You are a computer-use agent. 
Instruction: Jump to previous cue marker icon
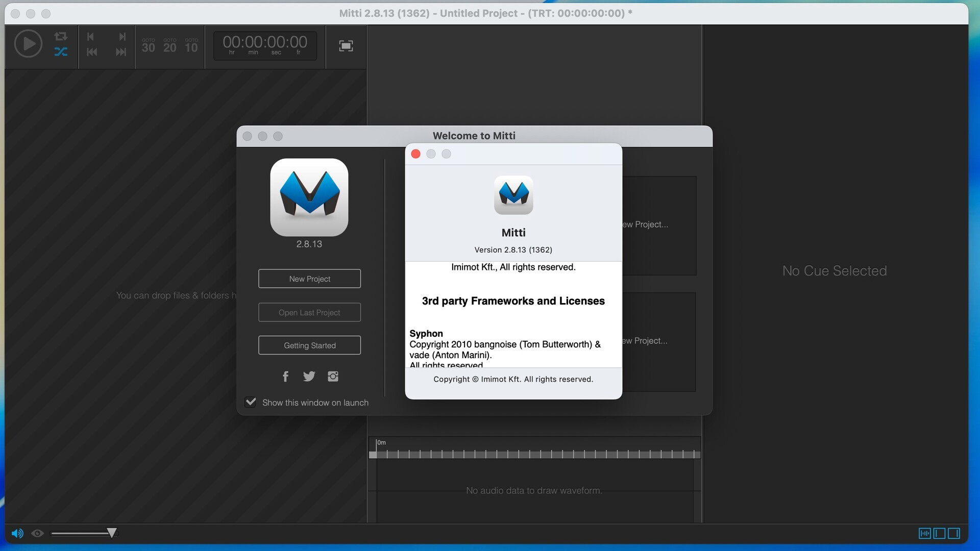(x=90, y=37)
